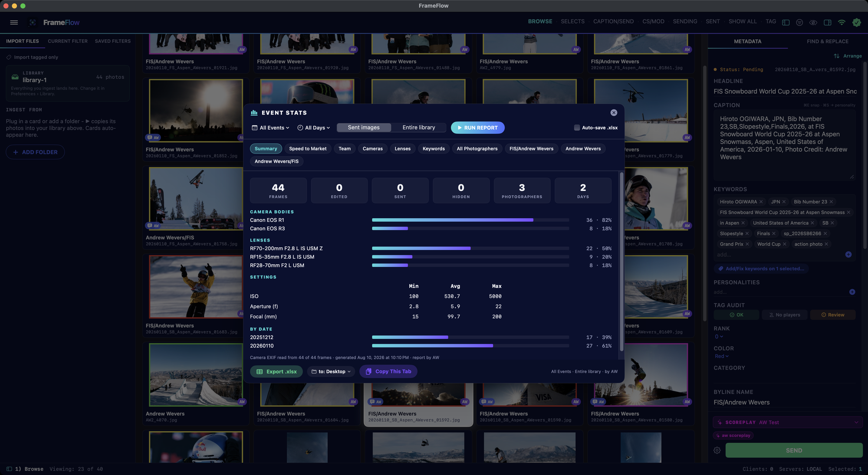
Task: Open the Caption/Send view
Action: [613, 22]
